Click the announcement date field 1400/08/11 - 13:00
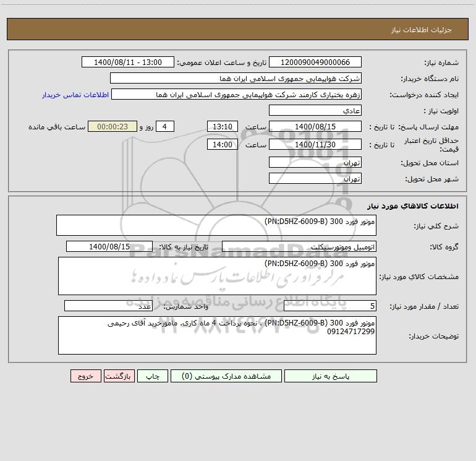This screenshot has width=476, height=461. point(128,62)
